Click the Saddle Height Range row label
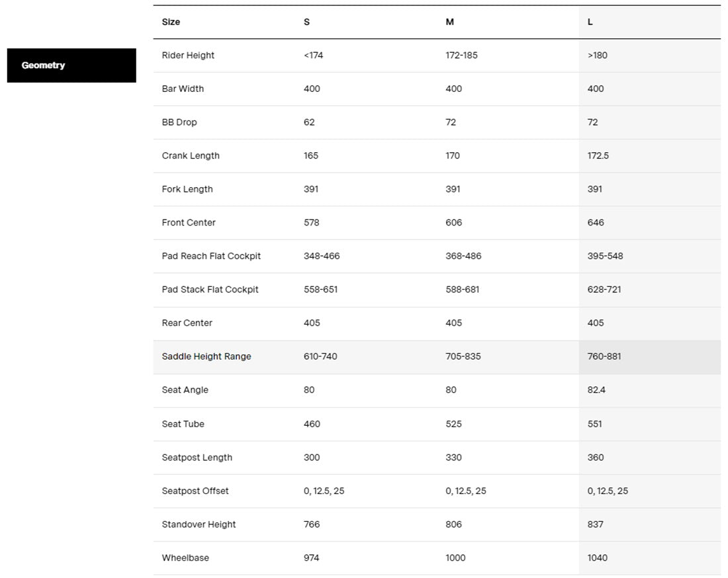This screenshot has height=578, width=728. (206, 356)
